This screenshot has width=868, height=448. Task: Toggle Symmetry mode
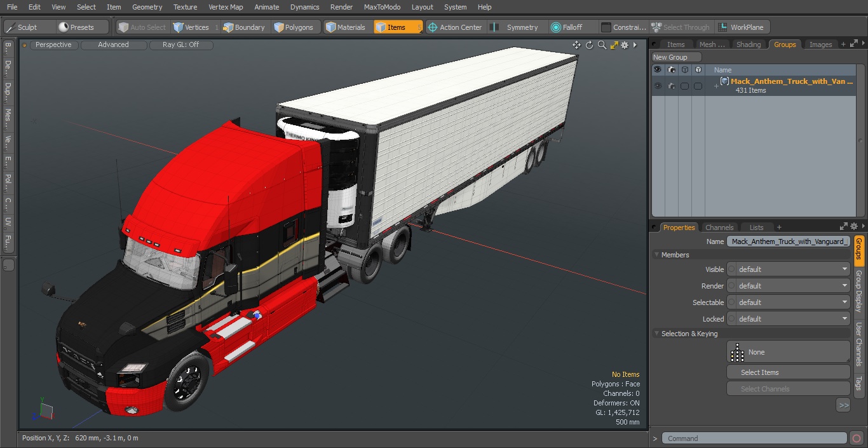click(x=516, y=27)
